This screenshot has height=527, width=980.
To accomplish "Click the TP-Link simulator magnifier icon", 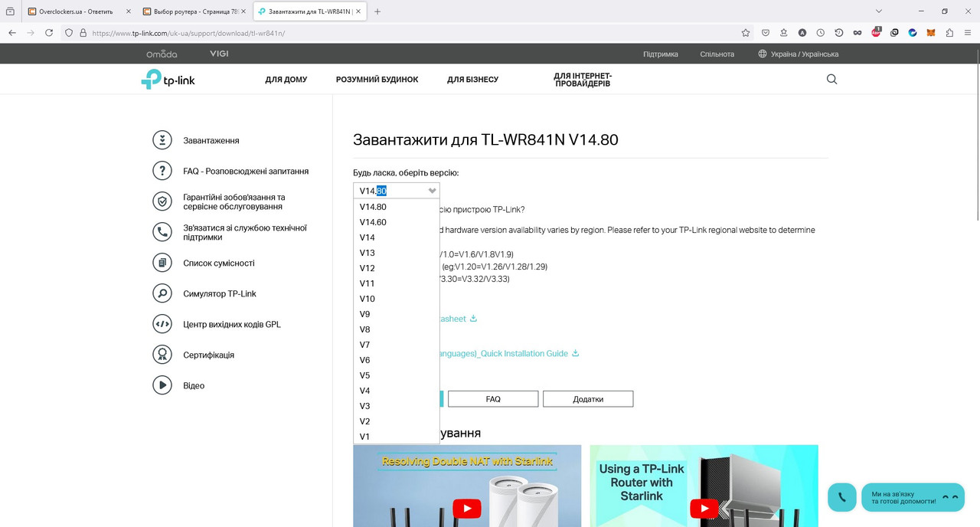I will [162, 293].
